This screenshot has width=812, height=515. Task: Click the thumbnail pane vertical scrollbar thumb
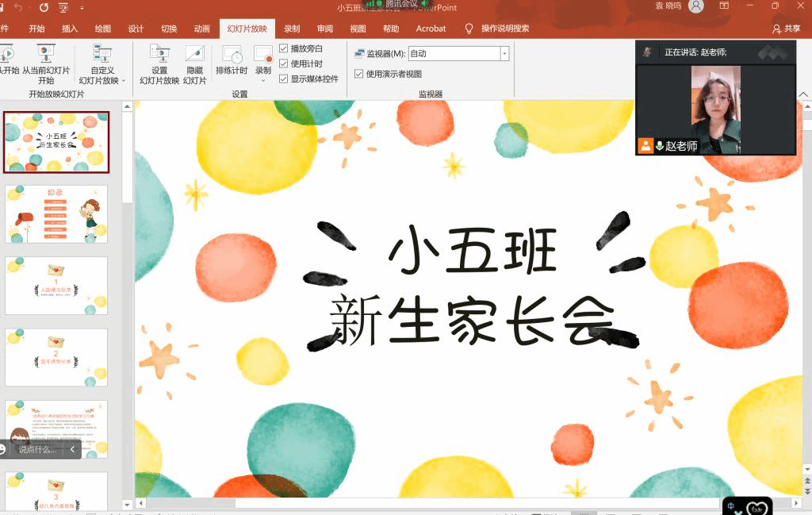tap(127, 158)
